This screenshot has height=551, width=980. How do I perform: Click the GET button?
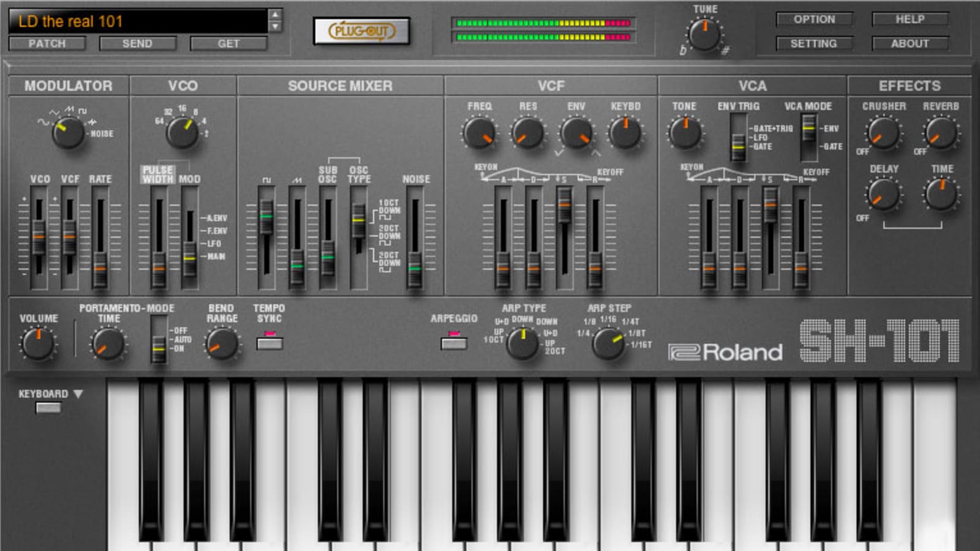point(228,43)
